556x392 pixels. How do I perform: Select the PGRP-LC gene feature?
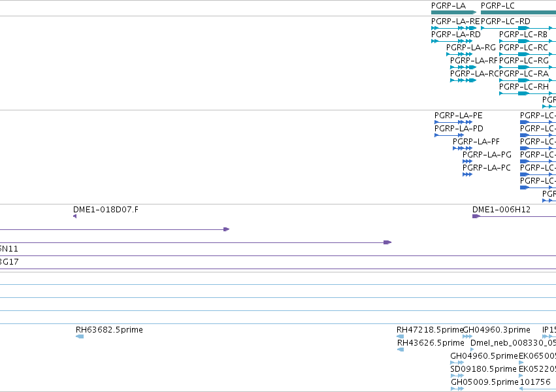pos(518,12)
